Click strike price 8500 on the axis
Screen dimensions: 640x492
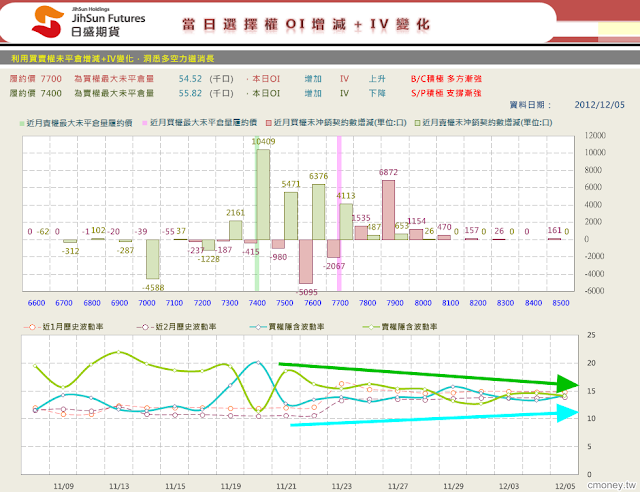coord(561,303)
